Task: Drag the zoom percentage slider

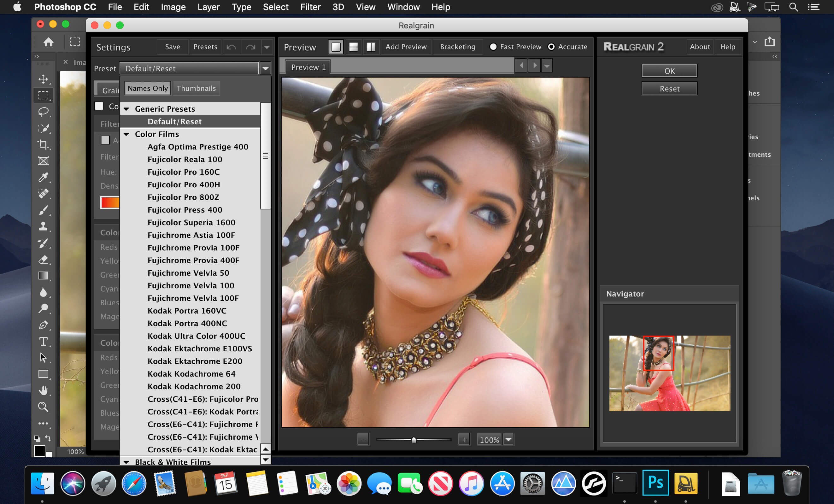Action: coord(413,440)
